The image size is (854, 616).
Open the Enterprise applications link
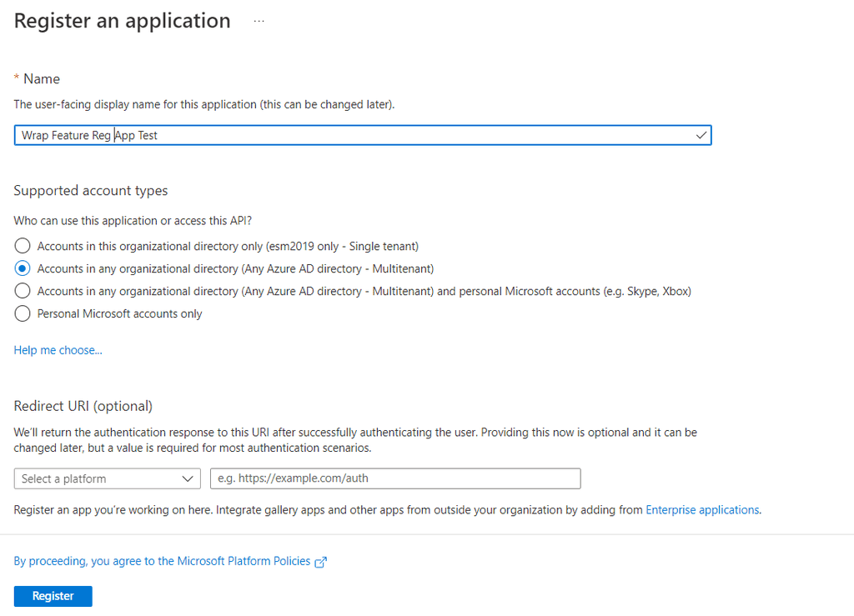pos(702,510)
